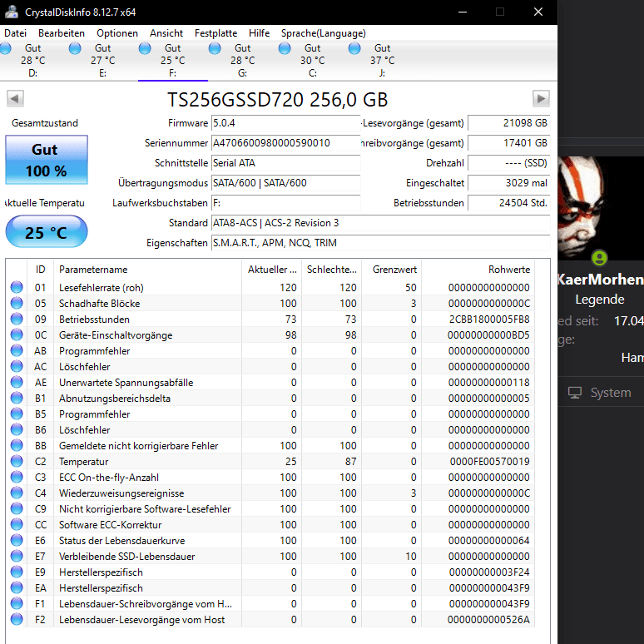Select drive J: tab at 37 °C

click(382, 61)
